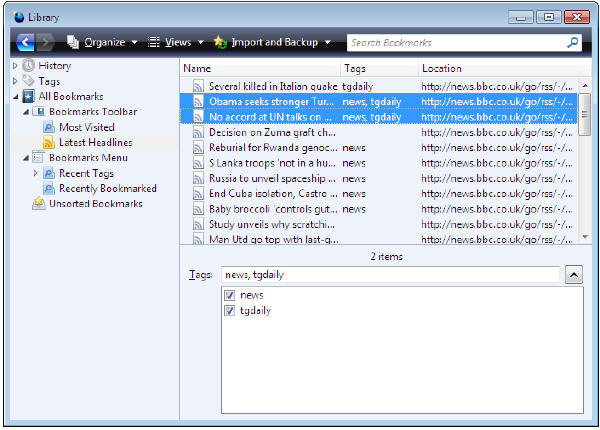The width and height of the screenshot is (600, 430).
Task: Collapse the Bookmarks Menu node
Action: (26, 158)
